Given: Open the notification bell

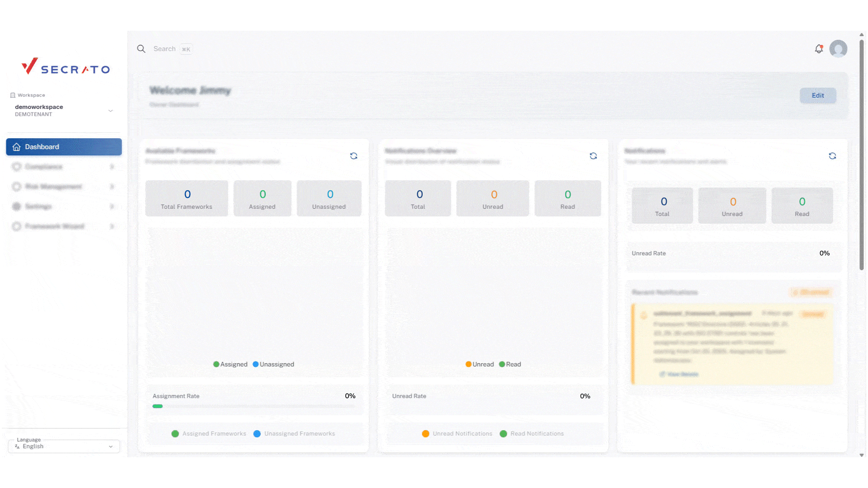Looking at the screenshot, I should (x=819, y=49).
